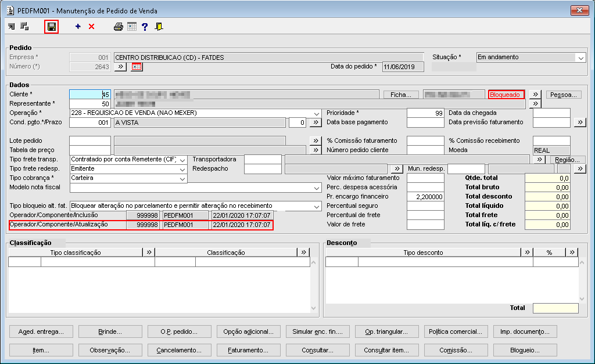
Task: Open the Tipo cobrança dropdown
Action: (x=182, y=178)
